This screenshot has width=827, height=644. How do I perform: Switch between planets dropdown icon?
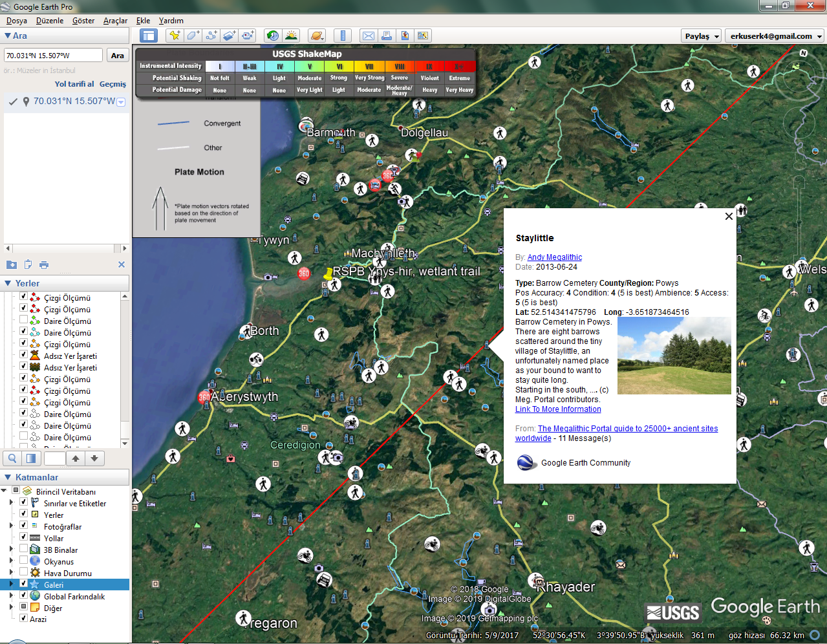pos(317,36)
